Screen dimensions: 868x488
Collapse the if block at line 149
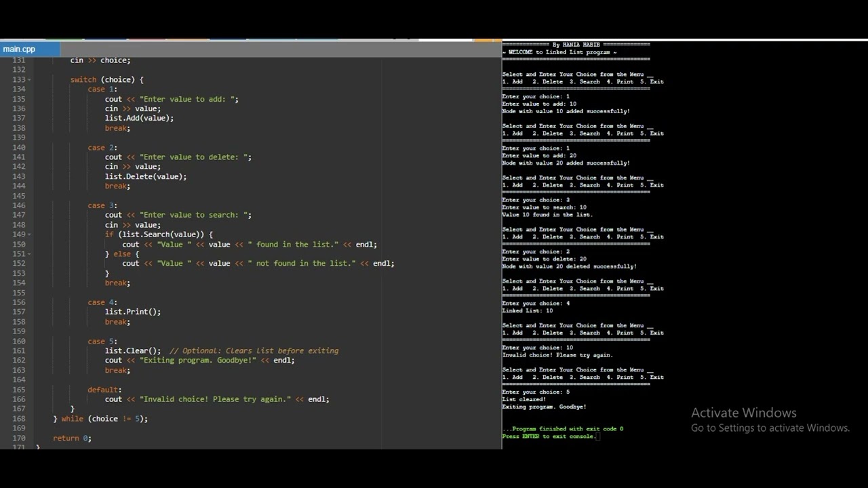click(29, 235)
